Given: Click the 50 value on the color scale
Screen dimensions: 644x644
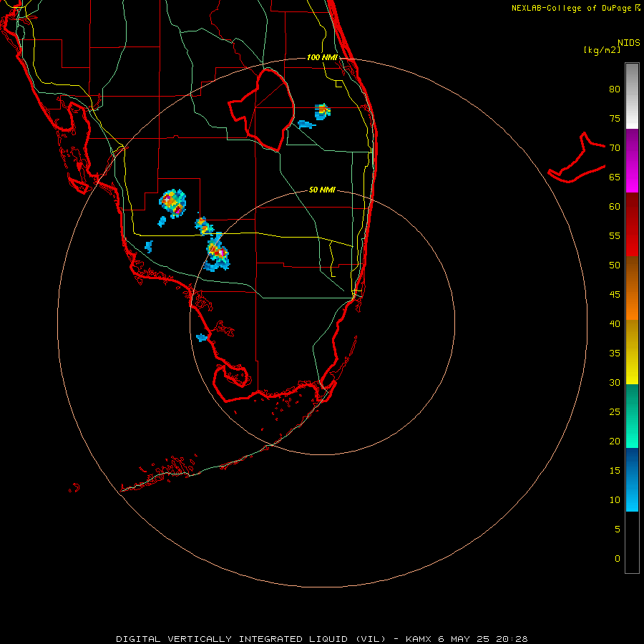Looking at the screenshot, I should tap(615, 265).
